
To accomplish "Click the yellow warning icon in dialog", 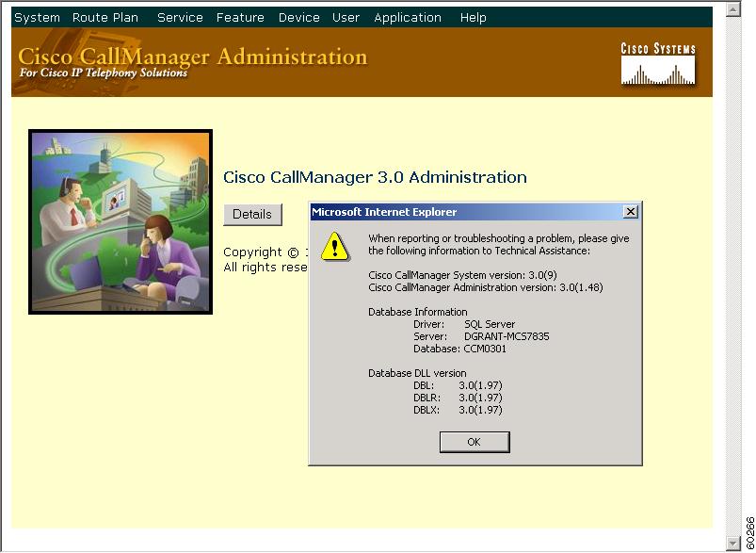I will coord(334,247).
